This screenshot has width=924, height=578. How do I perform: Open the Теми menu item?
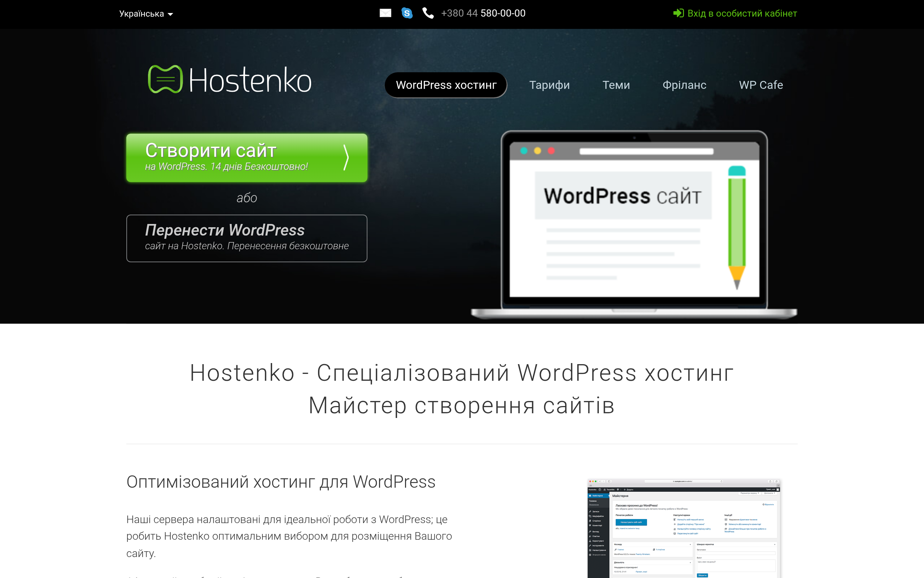click(616, 85)
